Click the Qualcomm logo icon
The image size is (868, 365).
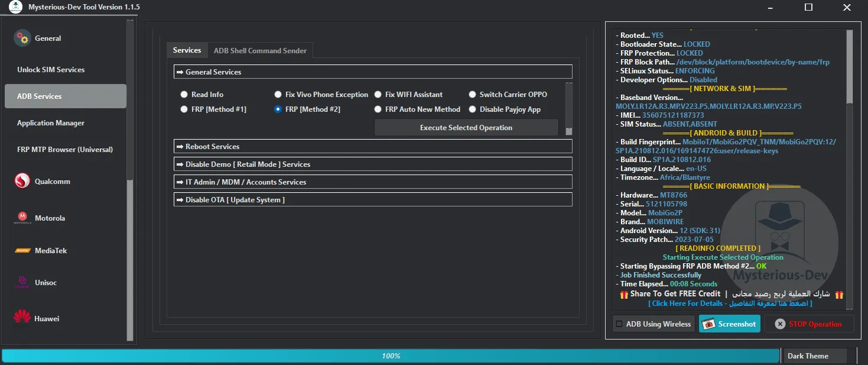22,182
